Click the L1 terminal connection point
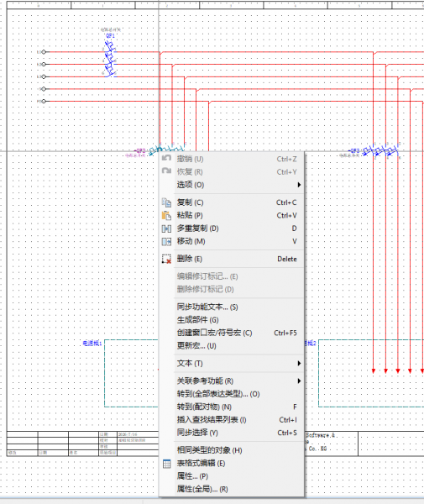Image resolution: width=424 pixels, height=504 pixels. point(44,52)
